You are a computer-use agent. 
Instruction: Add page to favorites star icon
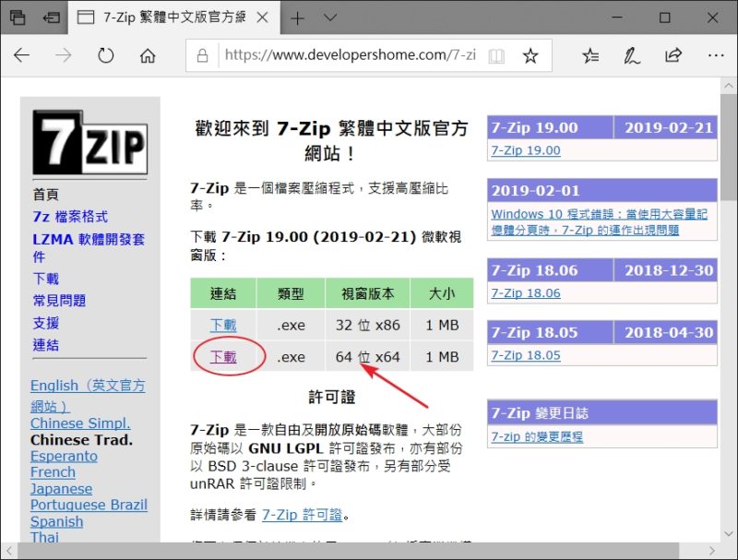pyautogui.click(x=530, y=55)
